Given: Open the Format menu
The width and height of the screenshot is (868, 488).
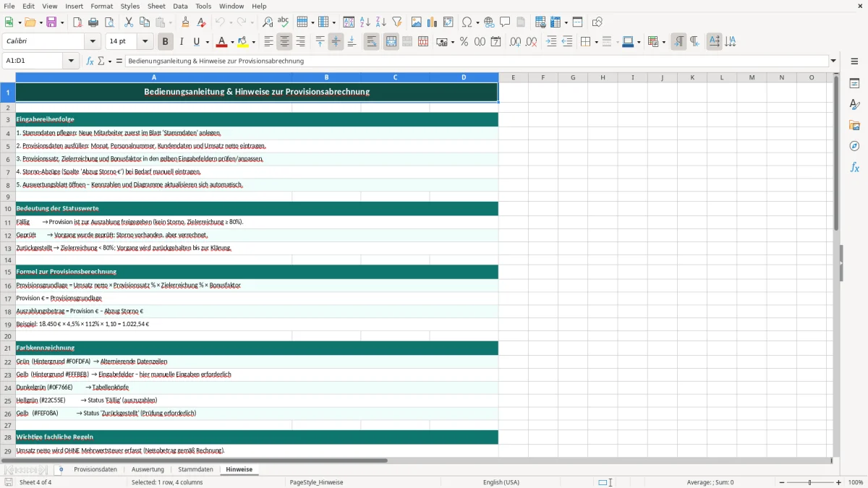Looking at the screenshot, I should tap(101, 6).
